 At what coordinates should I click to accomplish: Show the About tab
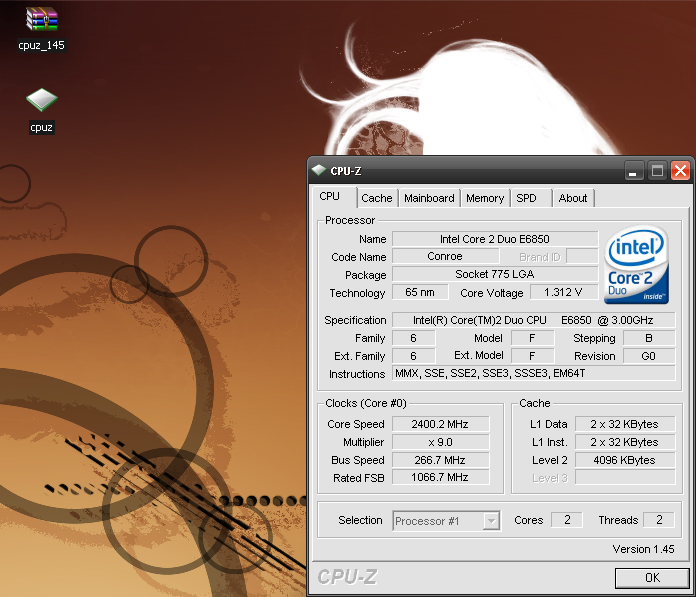[x=573, y=198]
